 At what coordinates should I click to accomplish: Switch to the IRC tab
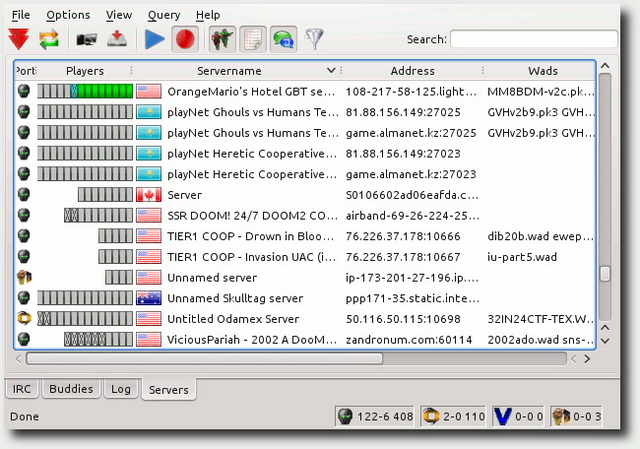pos(22,389)
